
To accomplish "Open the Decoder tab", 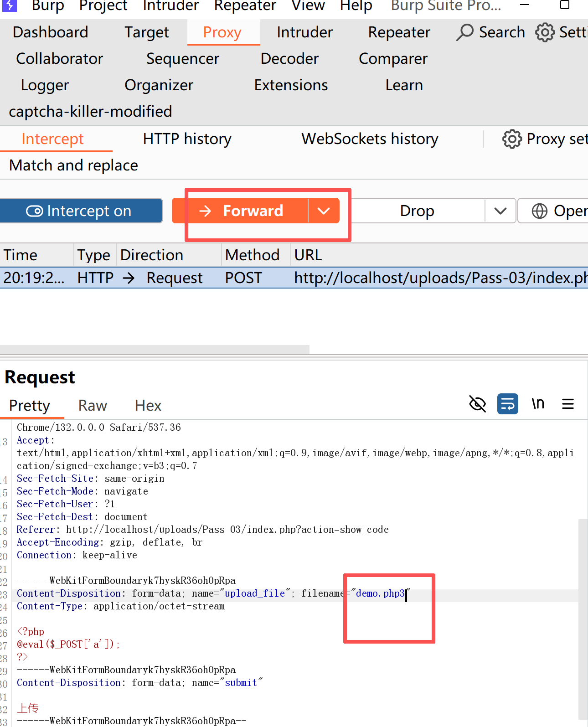I will pos(290,59).
